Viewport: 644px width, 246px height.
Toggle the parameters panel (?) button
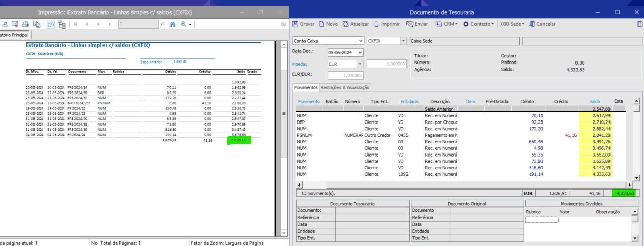click(x=50, y=24)
